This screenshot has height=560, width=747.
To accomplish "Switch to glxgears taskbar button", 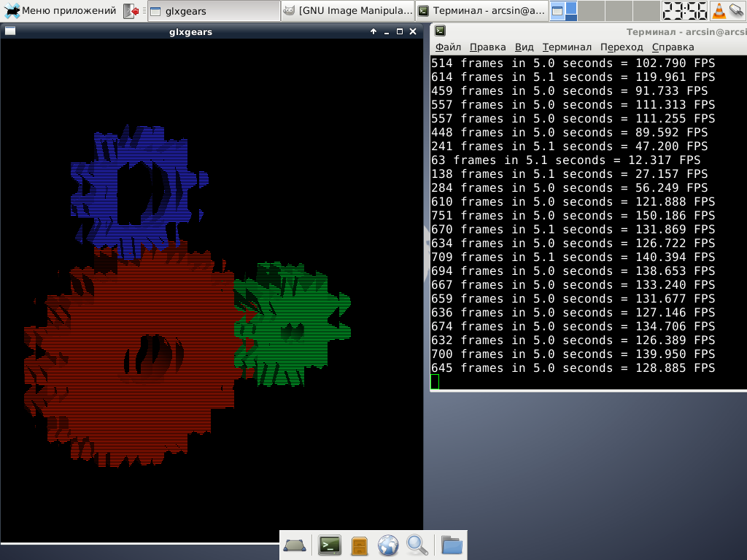I will click(214, 11).
